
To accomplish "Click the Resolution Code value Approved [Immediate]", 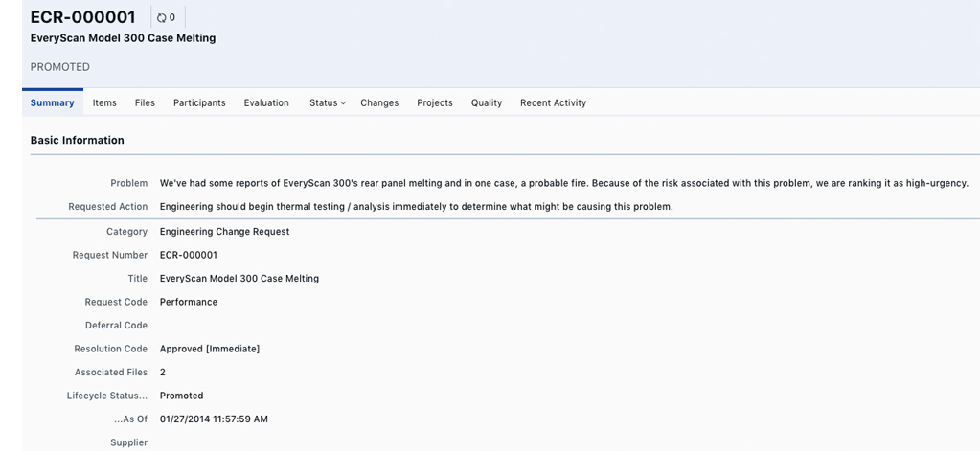I will coord(210,349).
